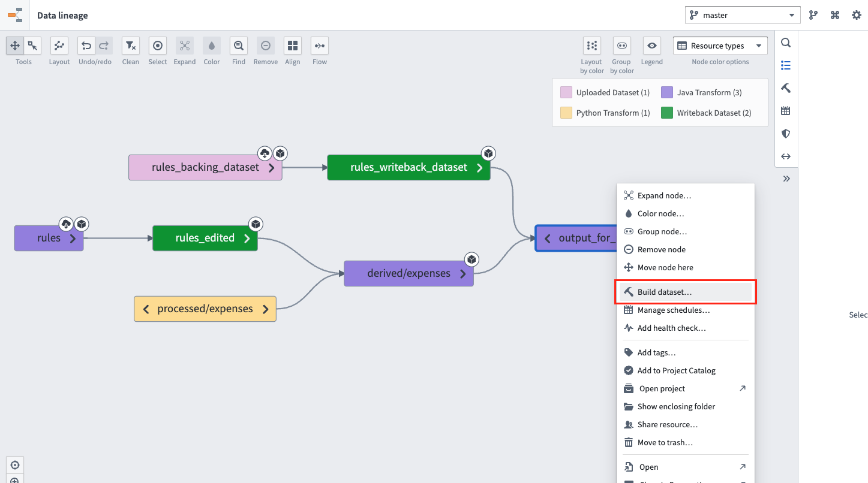Open the Layout tool
The width and height of the screenshot is (868, 483).
[x=59, y=46]
